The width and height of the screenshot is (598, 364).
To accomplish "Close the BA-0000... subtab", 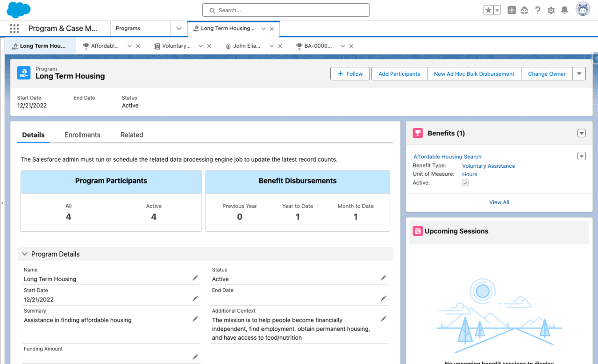I will 351,46.
